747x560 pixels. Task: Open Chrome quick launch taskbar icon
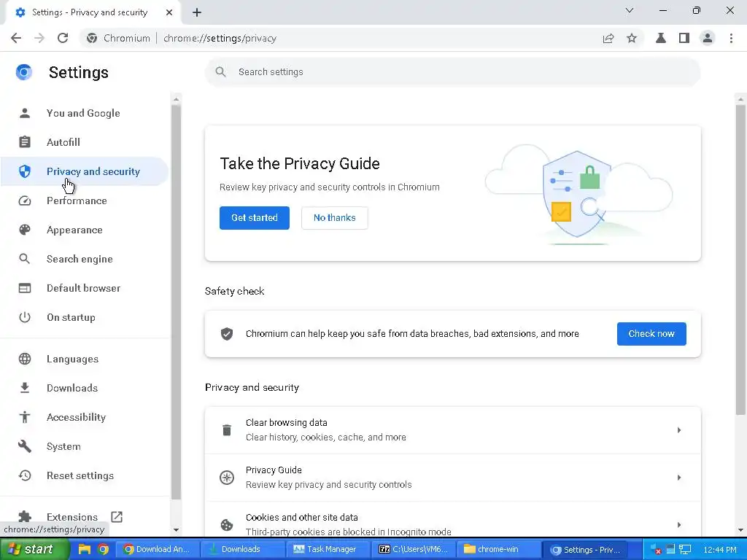[x=103, y=549]
